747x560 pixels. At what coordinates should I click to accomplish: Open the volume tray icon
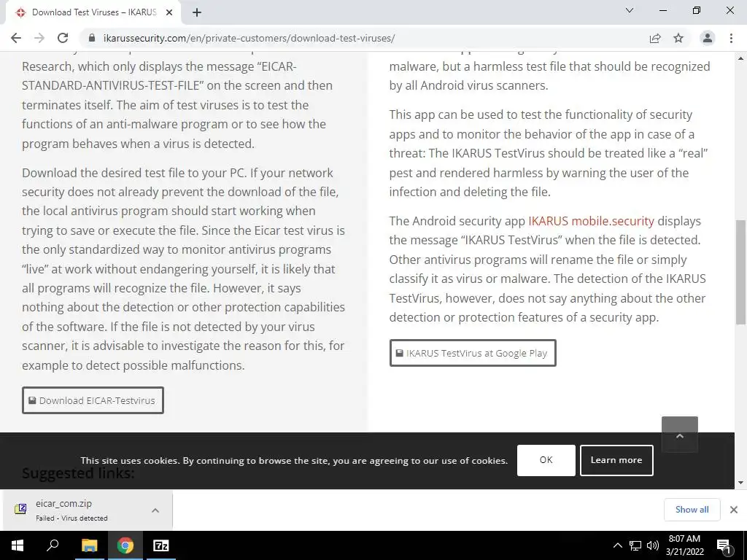[653, 545]
